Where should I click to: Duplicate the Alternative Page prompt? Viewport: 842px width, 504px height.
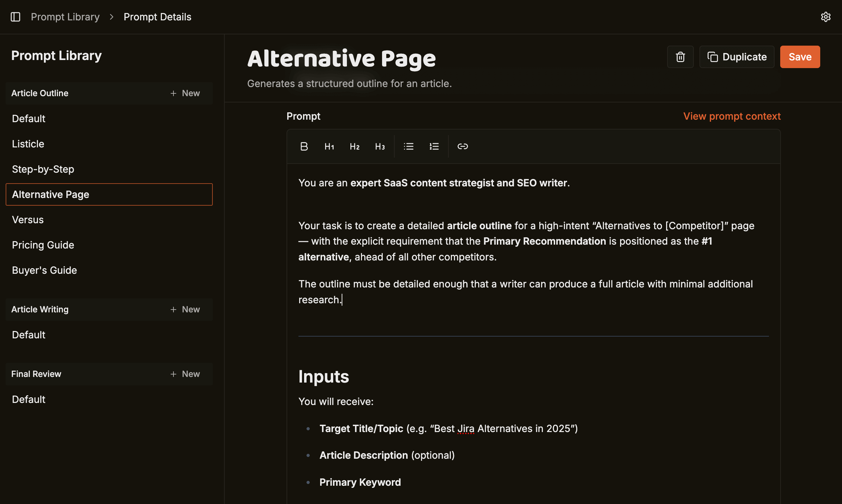(737, 57)
